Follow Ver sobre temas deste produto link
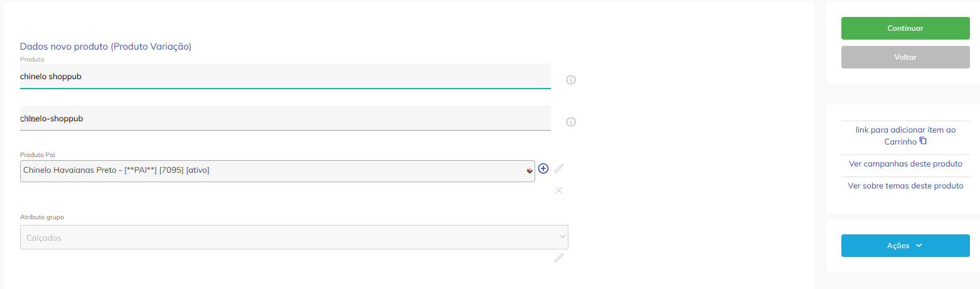The height and width of the screenshot is (289, 980). coord(905,186)
